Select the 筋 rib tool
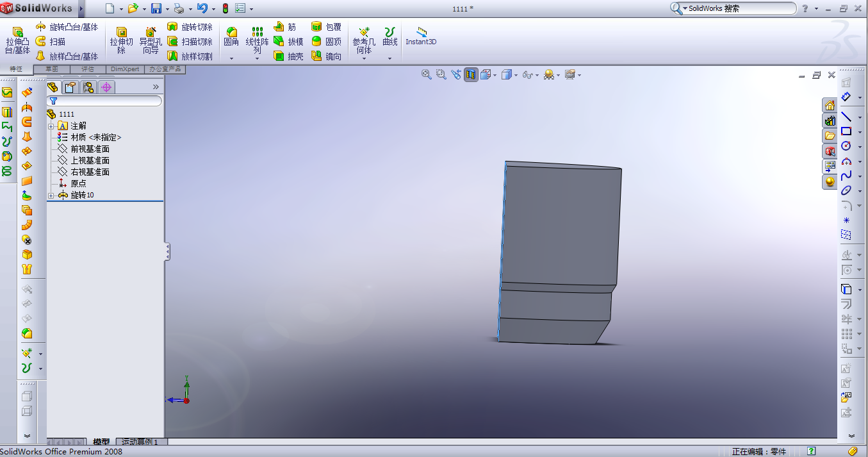868x457 pixels. point(285,27)
